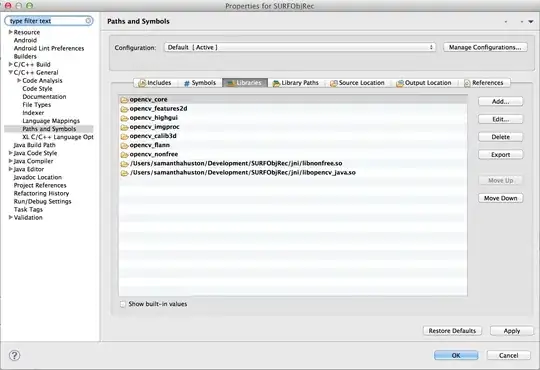Open the References tab
540x370 pixels.
click(484, 83)
